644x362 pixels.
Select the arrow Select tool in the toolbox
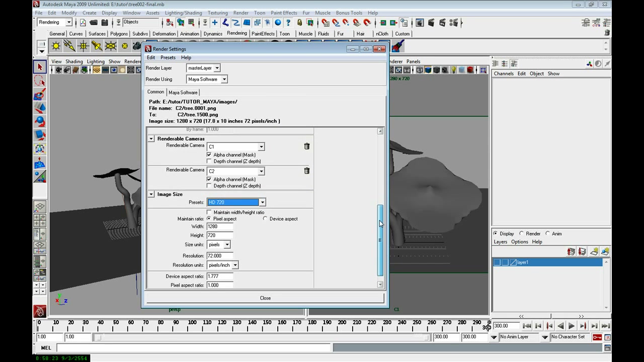click(x=40, y=67)
